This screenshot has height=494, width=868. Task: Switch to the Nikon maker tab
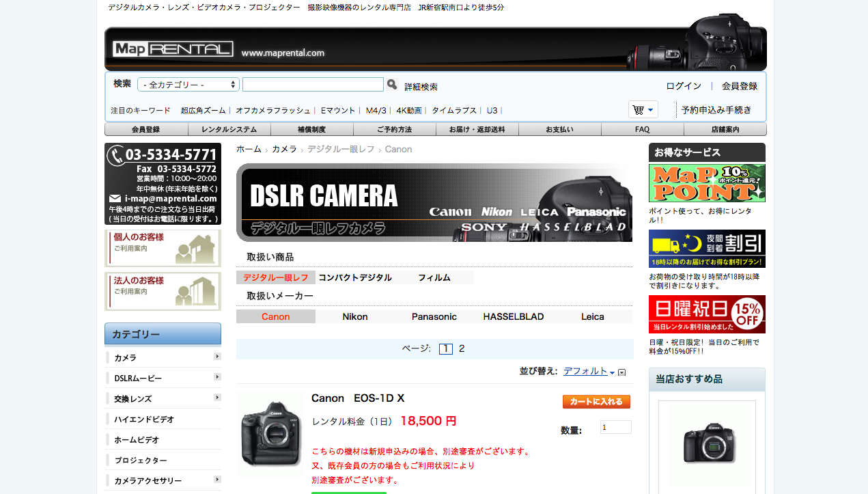pyautogui.click(x=355, y=316)
